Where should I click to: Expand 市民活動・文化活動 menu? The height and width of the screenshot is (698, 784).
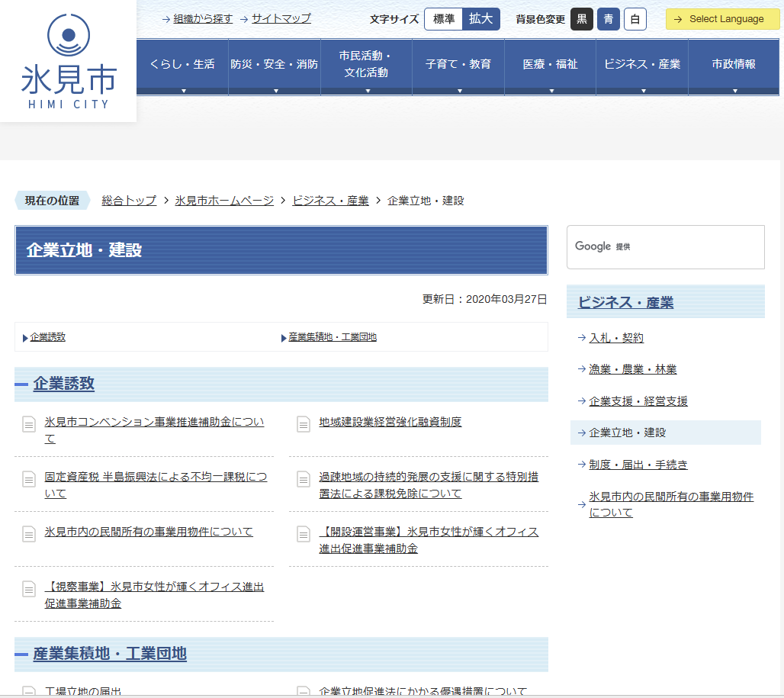pos(367,67)
